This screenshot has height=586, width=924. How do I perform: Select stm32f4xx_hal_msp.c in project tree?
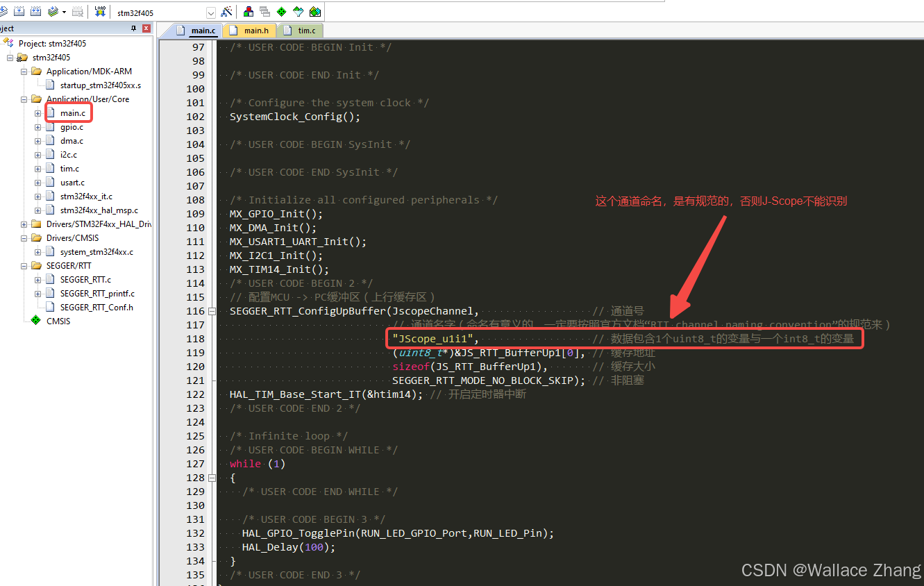(99, 210)
